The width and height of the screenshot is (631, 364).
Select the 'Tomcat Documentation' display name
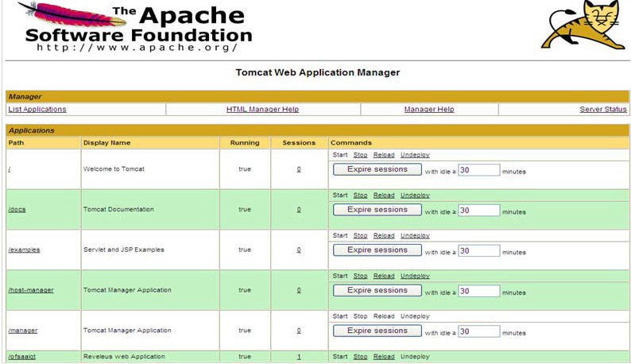tap(118, 209)
